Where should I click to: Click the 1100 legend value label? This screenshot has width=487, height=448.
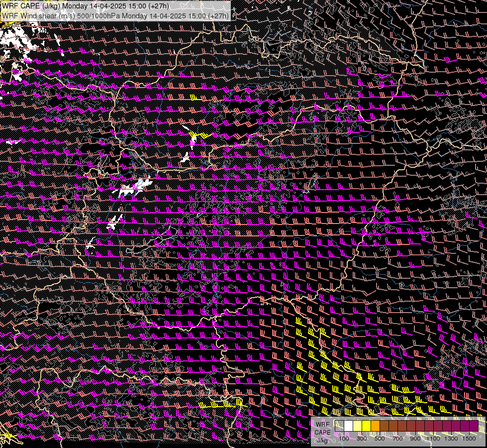(x=433, y=439)
